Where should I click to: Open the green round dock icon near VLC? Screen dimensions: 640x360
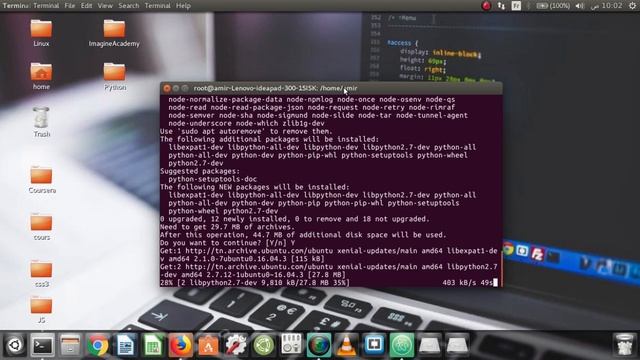point(402,345)
